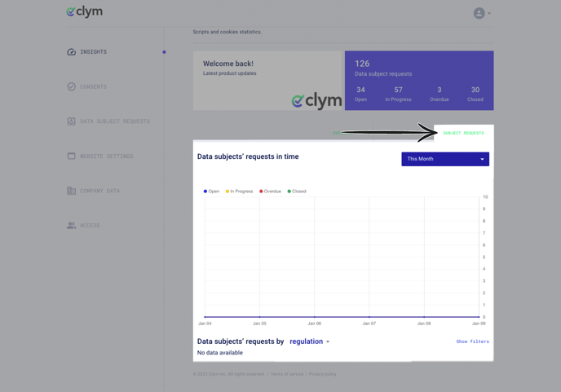Click the 3 Overdue requests stat
The height and width of the screenshot is (392, 561).
coord(440,94)
